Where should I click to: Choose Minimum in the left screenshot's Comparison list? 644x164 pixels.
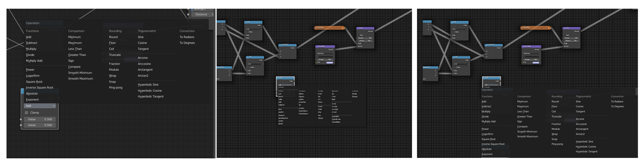click(75, 37)
